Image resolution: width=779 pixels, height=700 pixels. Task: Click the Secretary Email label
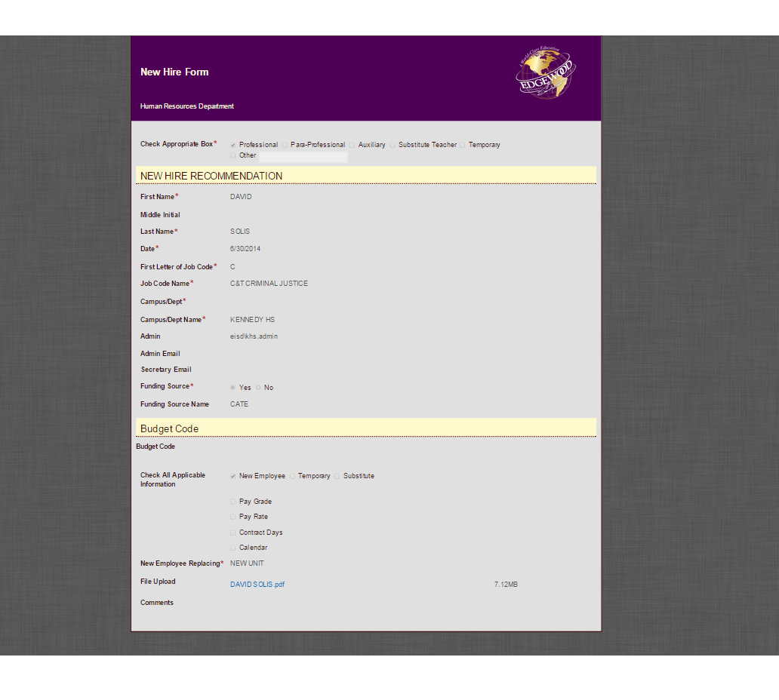166,370
